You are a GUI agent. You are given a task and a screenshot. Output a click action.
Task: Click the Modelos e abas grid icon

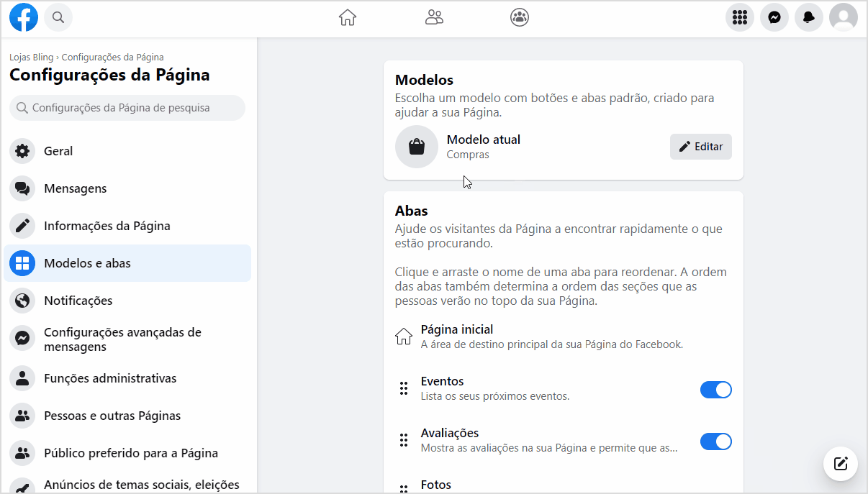point(22,263)
